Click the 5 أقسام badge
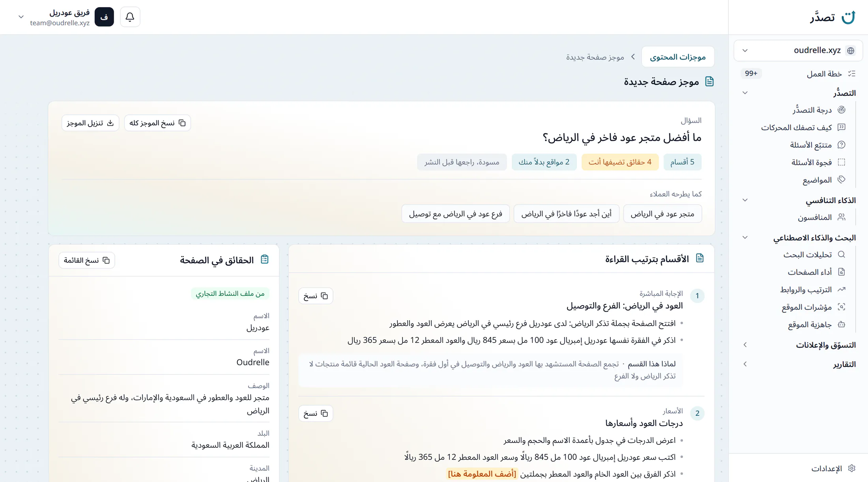 (x=683, y=162)
